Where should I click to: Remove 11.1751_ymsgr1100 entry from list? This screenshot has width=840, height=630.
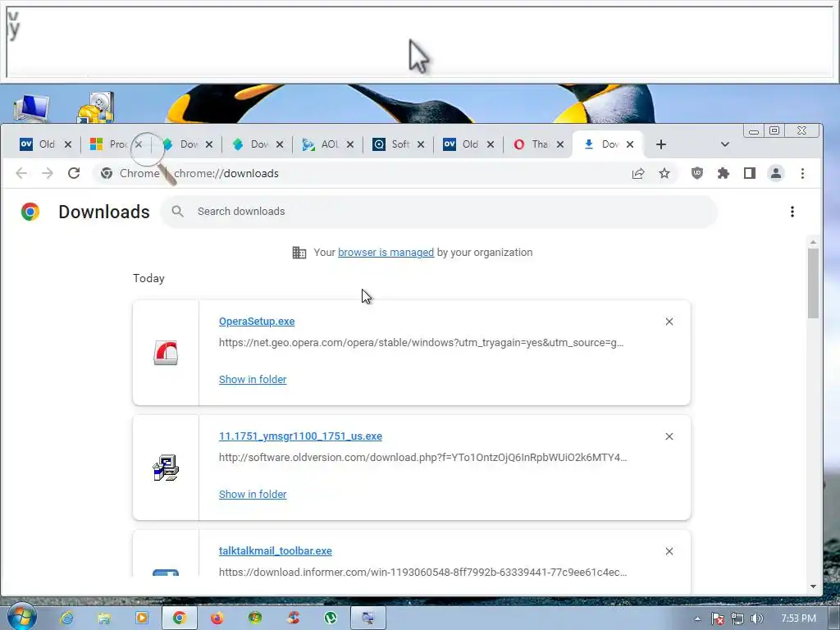pyautogui.click(x=669, y=436)
